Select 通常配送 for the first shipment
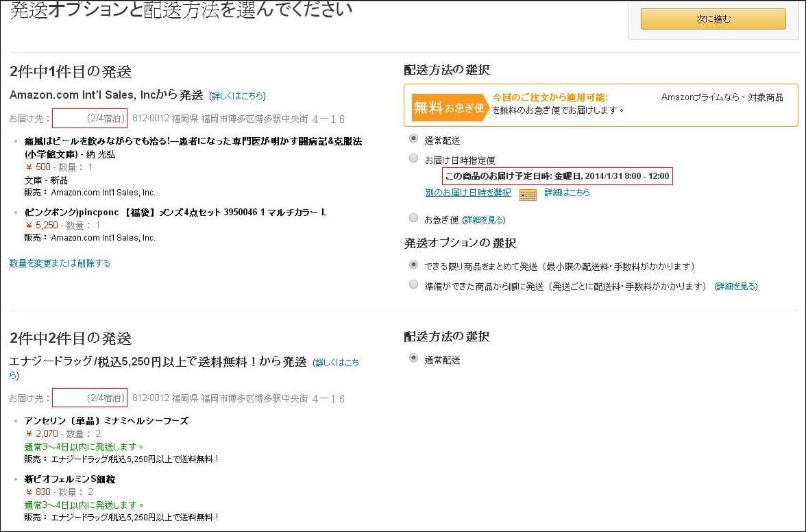 tap(413, 138)
